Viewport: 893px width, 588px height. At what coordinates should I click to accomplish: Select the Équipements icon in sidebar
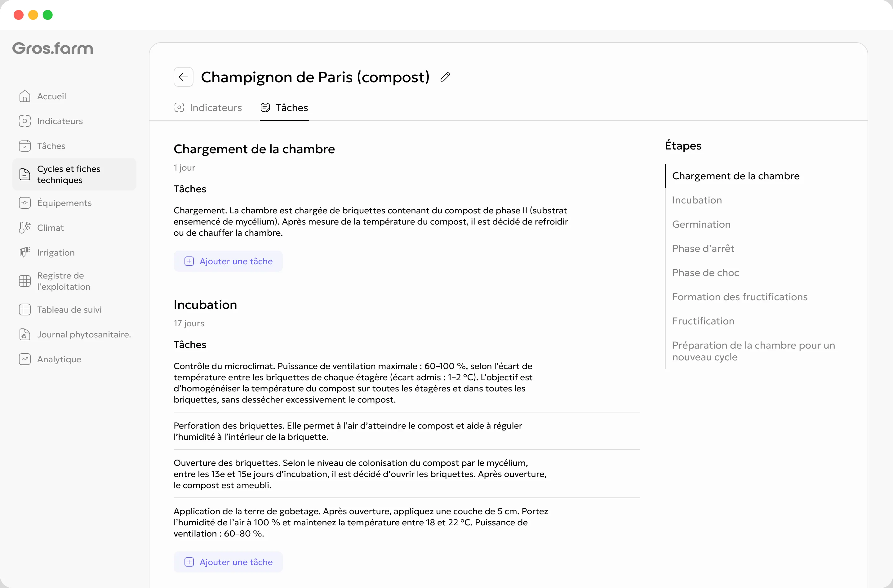25,203
